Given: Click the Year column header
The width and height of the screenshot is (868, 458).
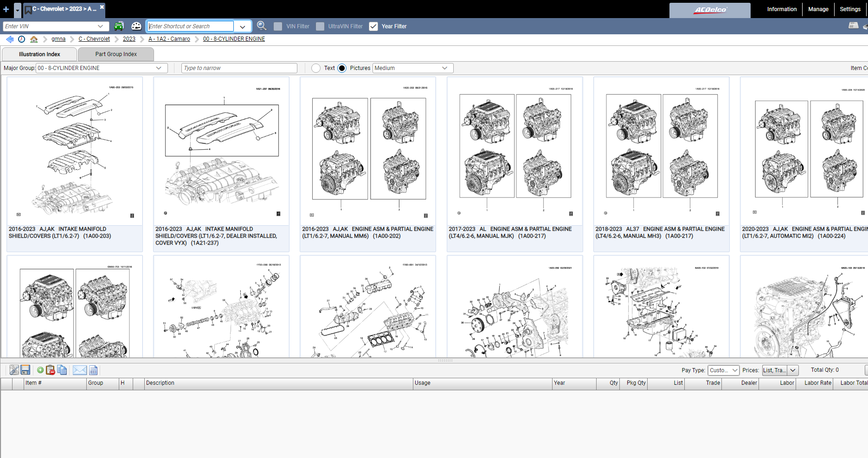Looking at the screenshot, I should [574, 383].
